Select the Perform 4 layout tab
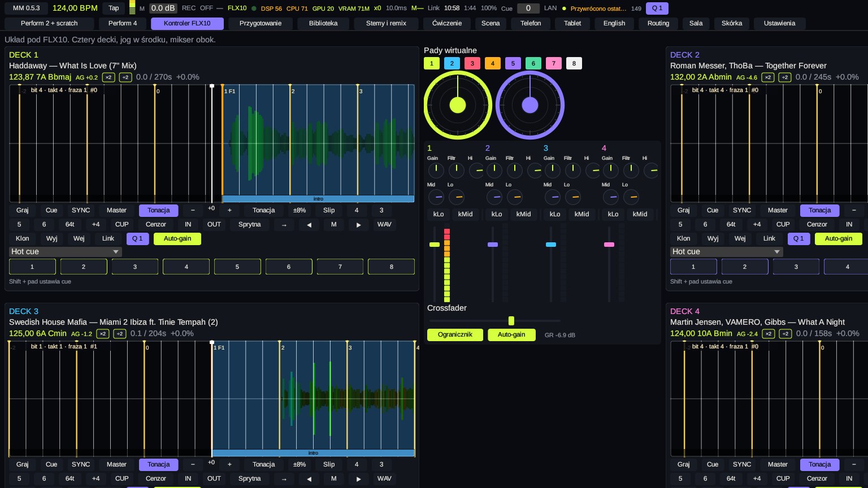Image resolution: width=868 pixels, height=488 pixels. (x=123, y=23)
